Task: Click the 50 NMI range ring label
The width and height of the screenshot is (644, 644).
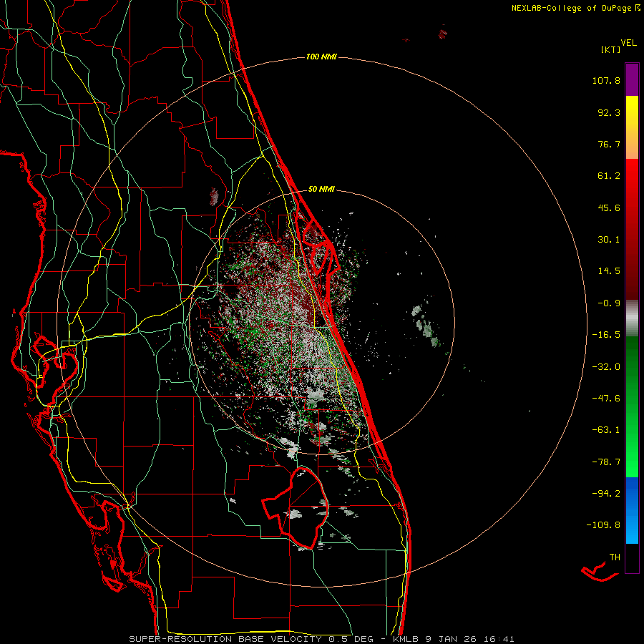Action: pos(321,189)
